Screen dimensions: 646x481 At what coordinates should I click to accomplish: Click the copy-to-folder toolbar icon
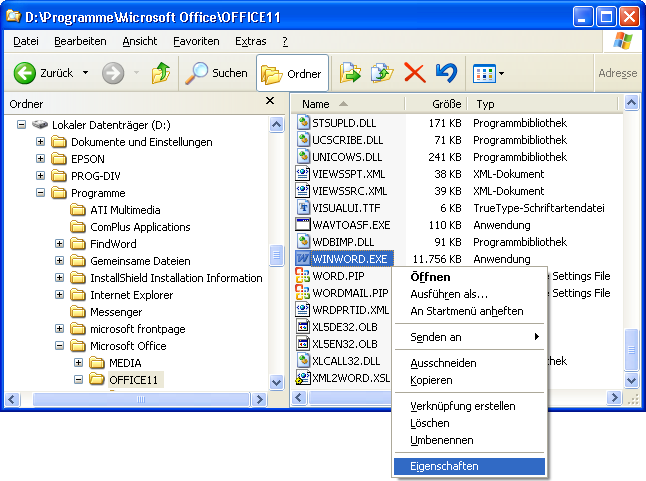[x=382, y=73]
